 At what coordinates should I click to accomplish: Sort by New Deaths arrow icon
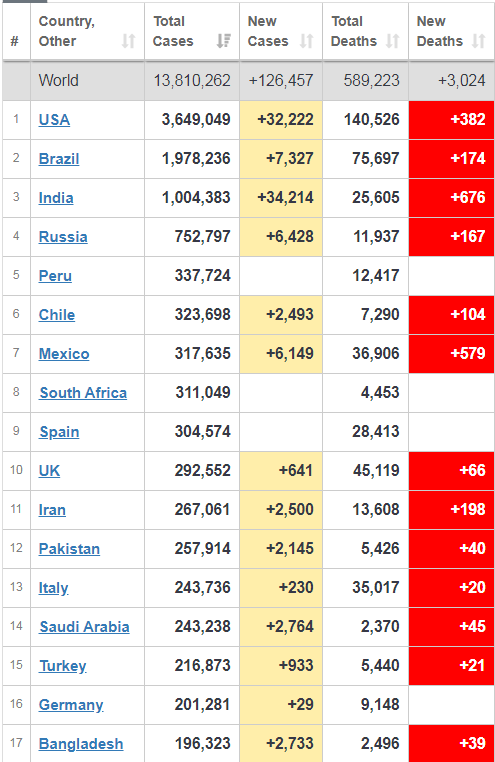click(478, 41)
